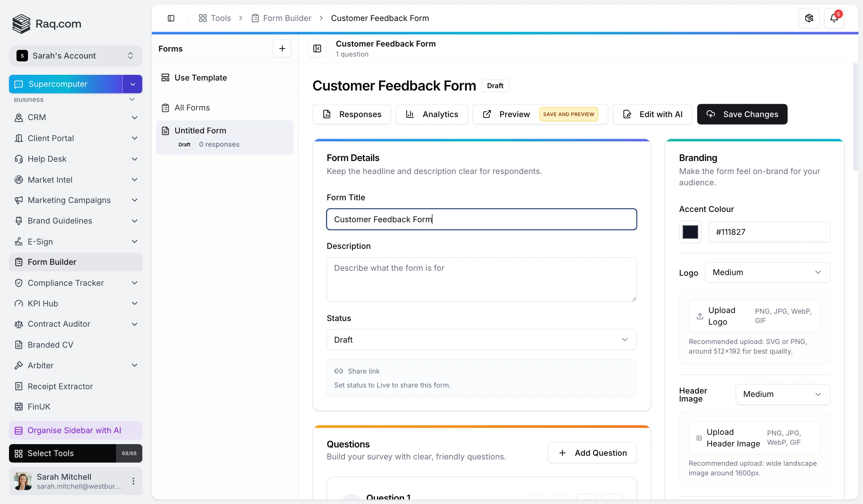Open the Header Image size Medium dropdown

[x=782, y=394]
